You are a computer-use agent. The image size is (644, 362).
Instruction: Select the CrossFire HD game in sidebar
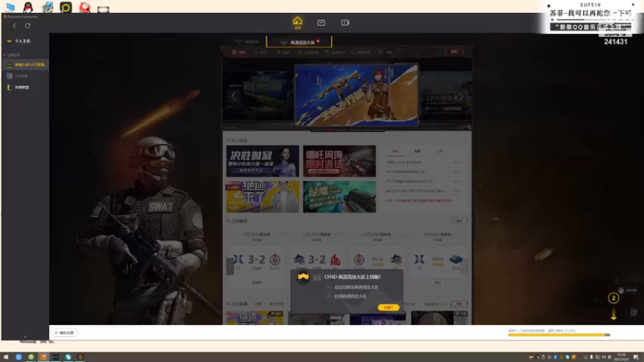point(27,64)
